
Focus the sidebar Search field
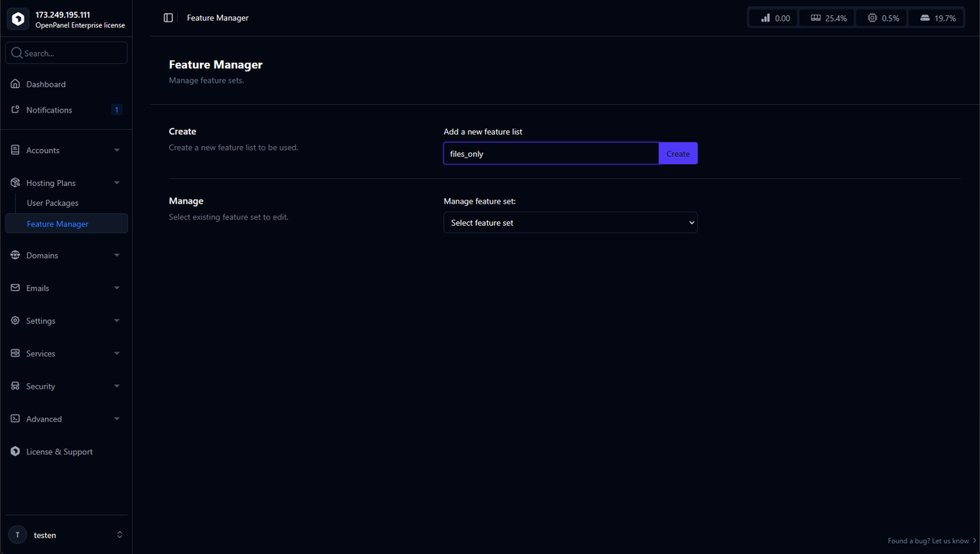pyautogui.click(x=67, y=53)
